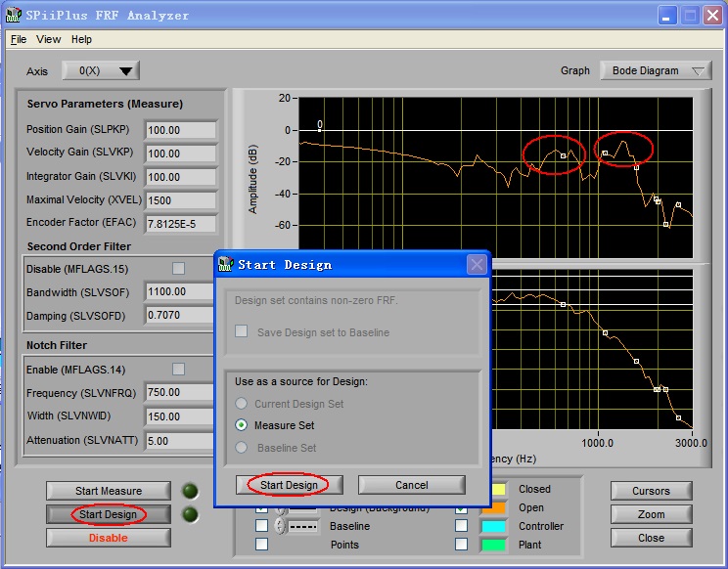The image size is (728, 569).
Task: Close the Start Design dialog with X
Action: [477, 265]
